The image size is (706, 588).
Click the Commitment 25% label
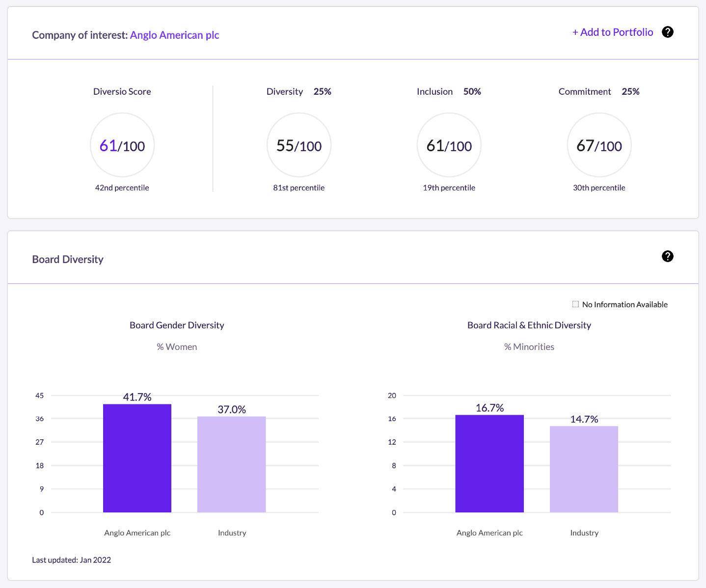tap(599, 91)
